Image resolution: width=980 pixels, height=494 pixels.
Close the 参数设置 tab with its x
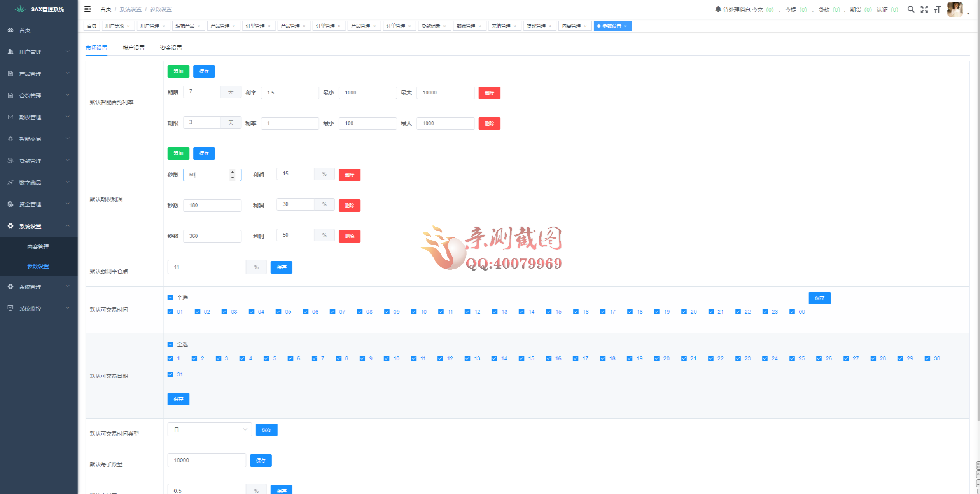click(625, 26)
